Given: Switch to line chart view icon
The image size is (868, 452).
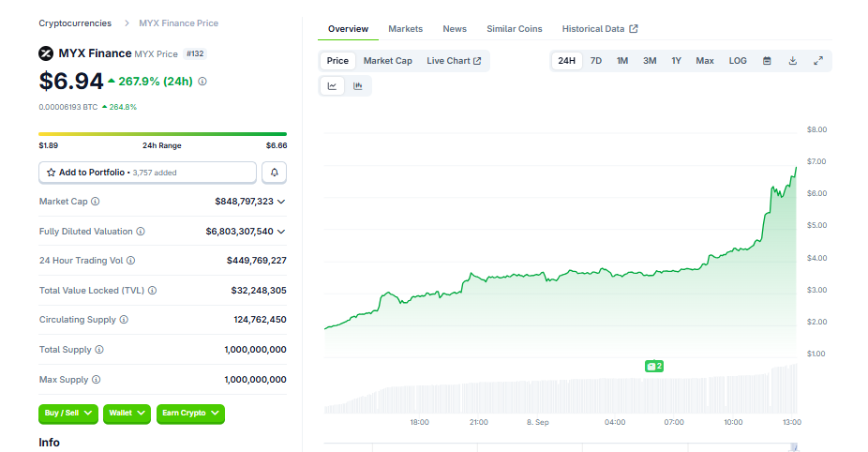Looking at the screenshot, I should point(332,86).
